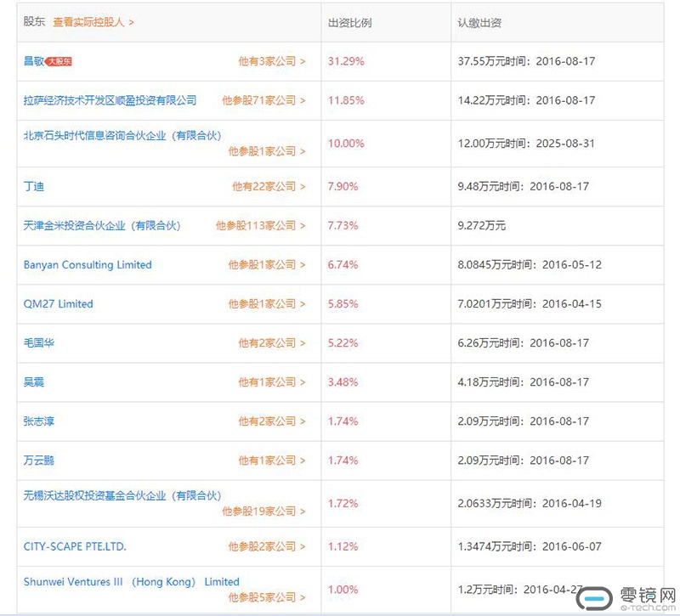
Task: Open shareholder 吴震 profile
Action: [33, 381]
